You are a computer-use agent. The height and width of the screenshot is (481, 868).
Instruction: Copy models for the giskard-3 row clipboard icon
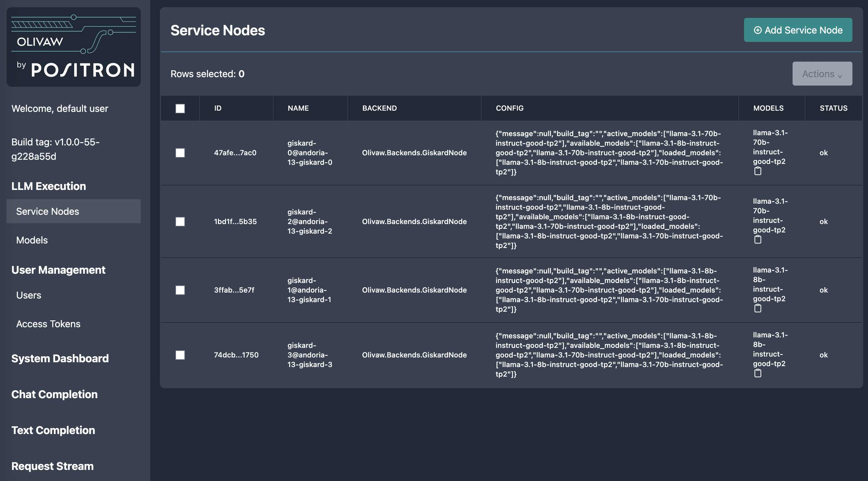pyautogui.click(x=758, y=373)
